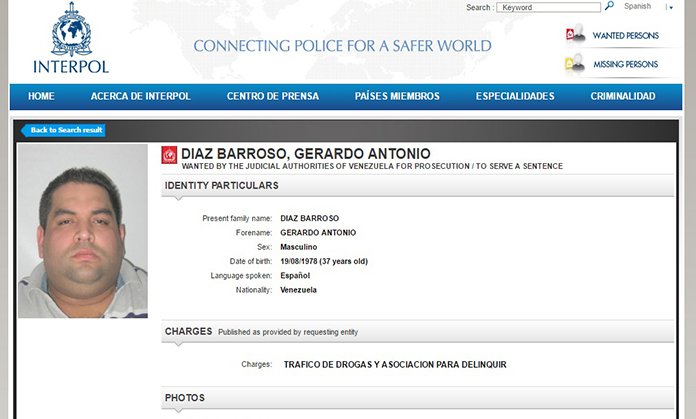Click the red Wanted Persons icon
Screen dimensions: 696x419
[575, 35]
